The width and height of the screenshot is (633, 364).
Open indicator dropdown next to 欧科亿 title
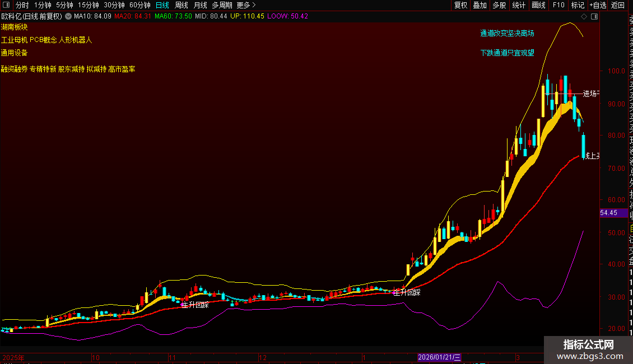click(x=68, y=16)
